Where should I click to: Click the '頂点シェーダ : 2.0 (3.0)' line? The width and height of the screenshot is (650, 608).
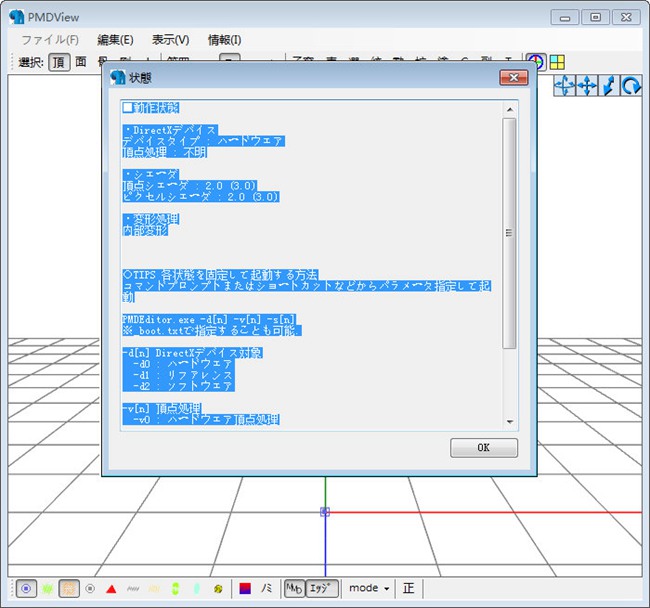(190, 185)
